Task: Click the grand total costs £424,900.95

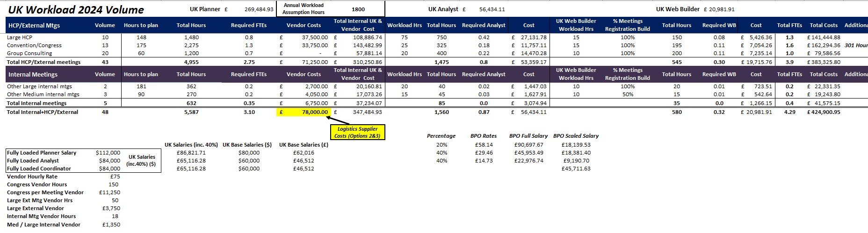Action: coord(824,112)
